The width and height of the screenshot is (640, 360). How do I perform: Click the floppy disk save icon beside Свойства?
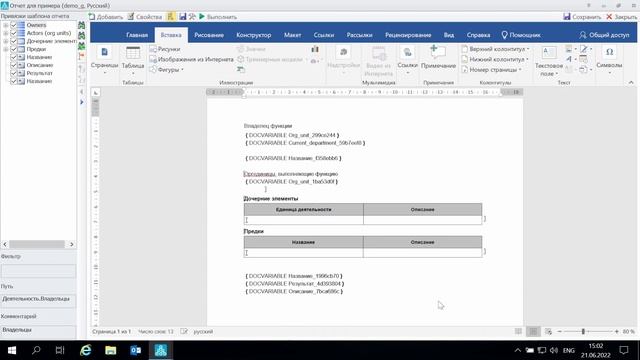[x=182, y=17]
